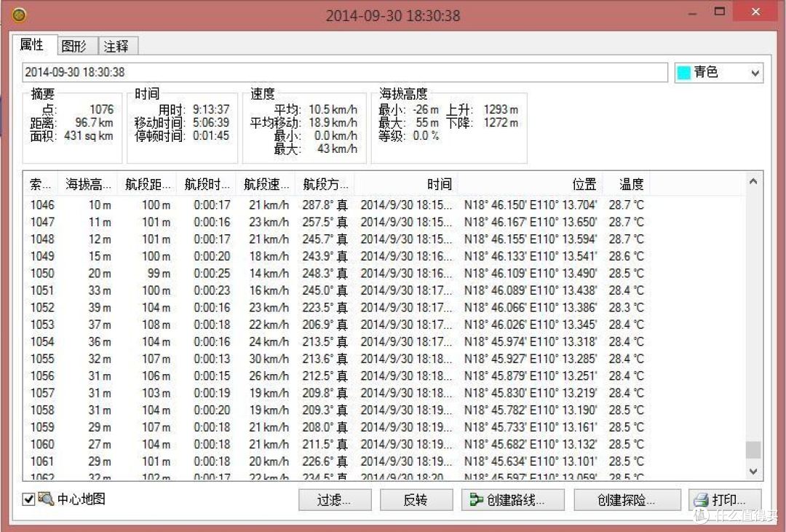Click the 打印... button
This screenshot has width=786, height=532.
click(x=725, y=500)
